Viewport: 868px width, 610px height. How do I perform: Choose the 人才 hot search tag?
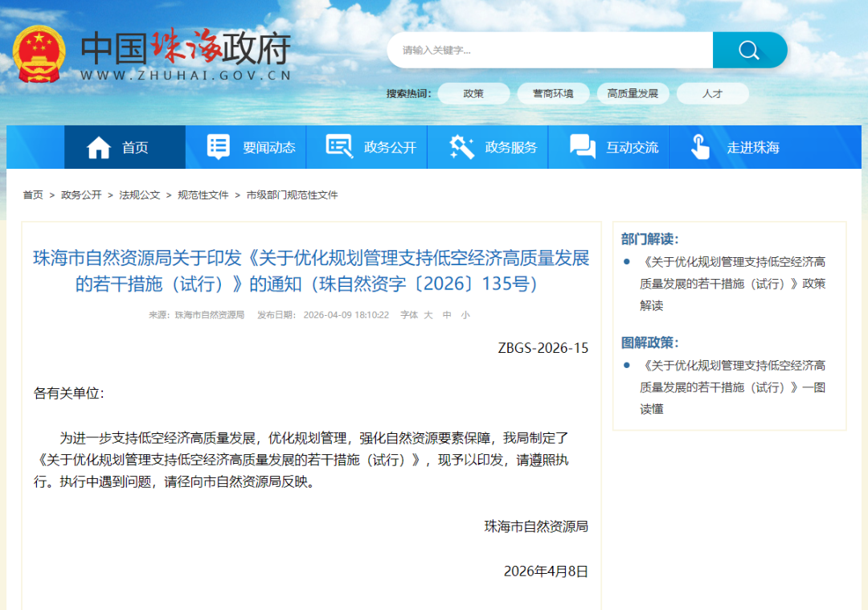click(712, 93)
